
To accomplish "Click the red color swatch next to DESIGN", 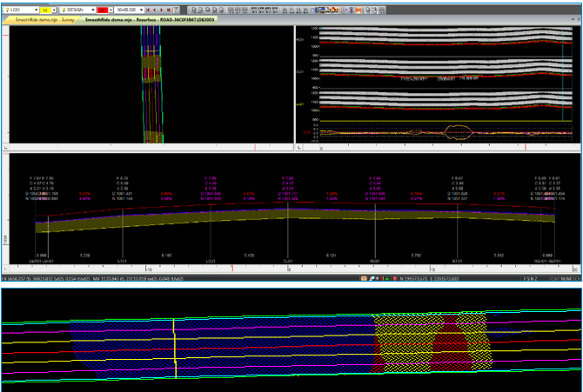I will [x=104, y=9].
